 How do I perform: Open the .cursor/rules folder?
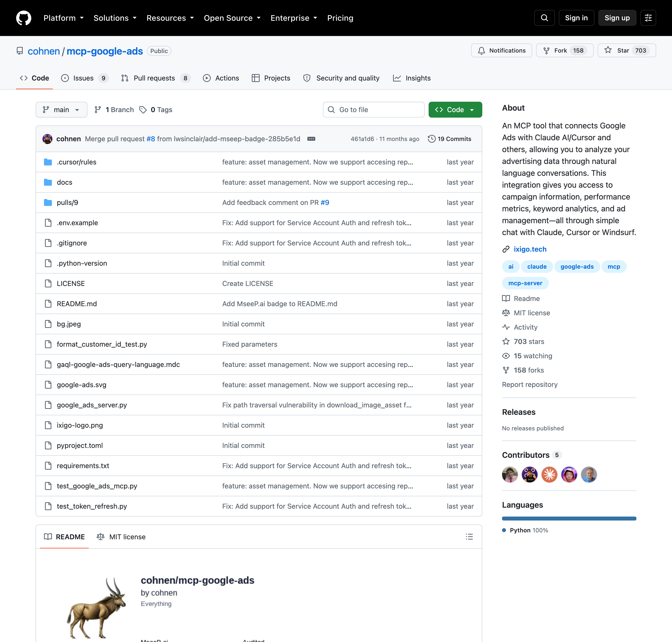point(76,162)
